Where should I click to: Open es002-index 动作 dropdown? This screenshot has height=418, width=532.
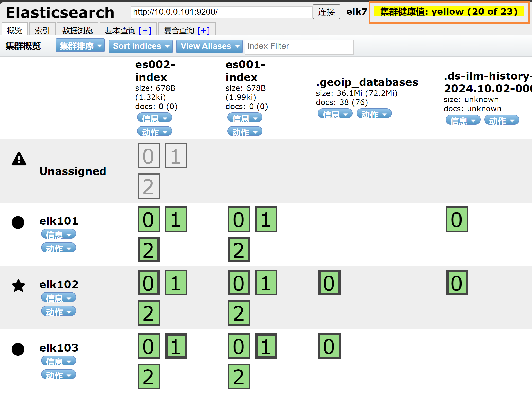pos(155,131)
